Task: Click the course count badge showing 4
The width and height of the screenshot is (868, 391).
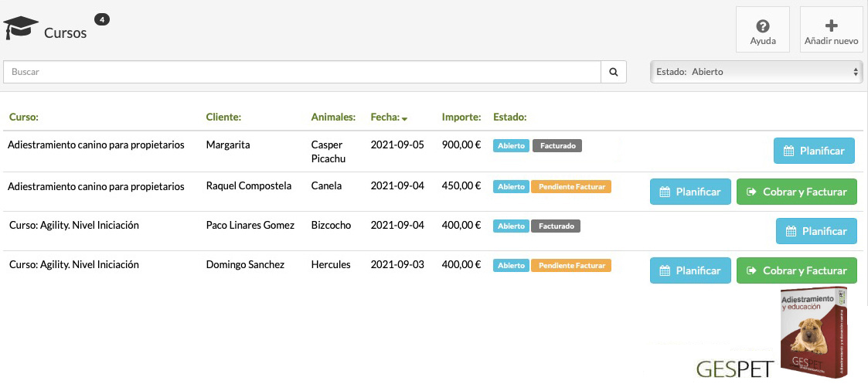Action: [101, 19]
